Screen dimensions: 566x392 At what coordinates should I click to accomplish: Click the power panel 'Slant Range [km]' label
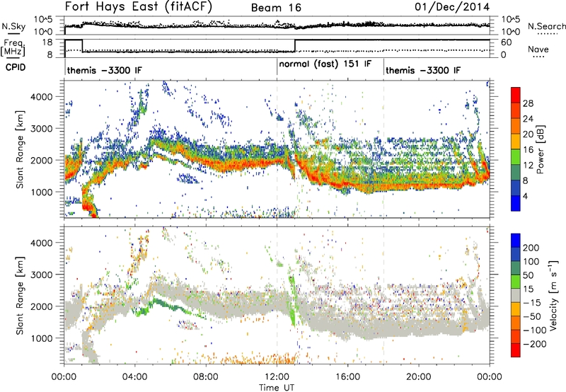(20, 149)
